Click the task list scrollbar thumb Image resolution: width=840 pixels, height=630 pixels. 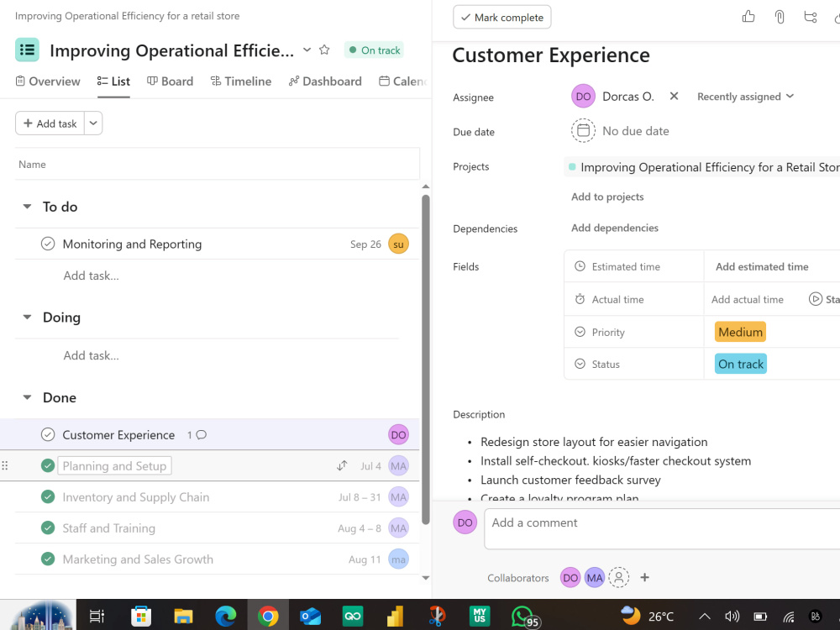pyautogui.click(x=426, y=359)
